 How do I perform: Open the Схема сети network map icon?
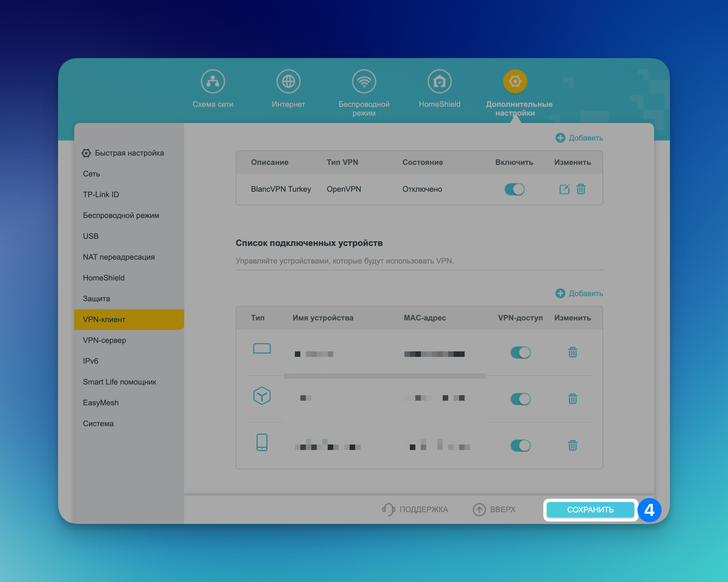coord(213,81)
